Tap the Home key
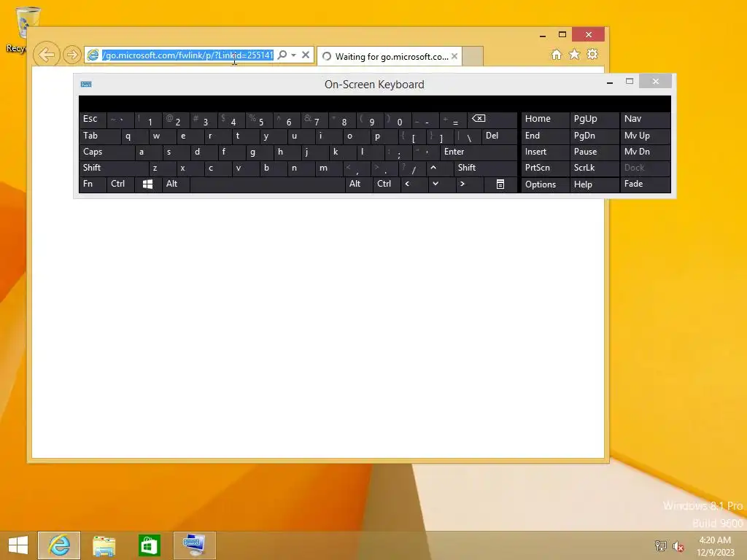This screenshot has height=560, width=747. point(545,119)
